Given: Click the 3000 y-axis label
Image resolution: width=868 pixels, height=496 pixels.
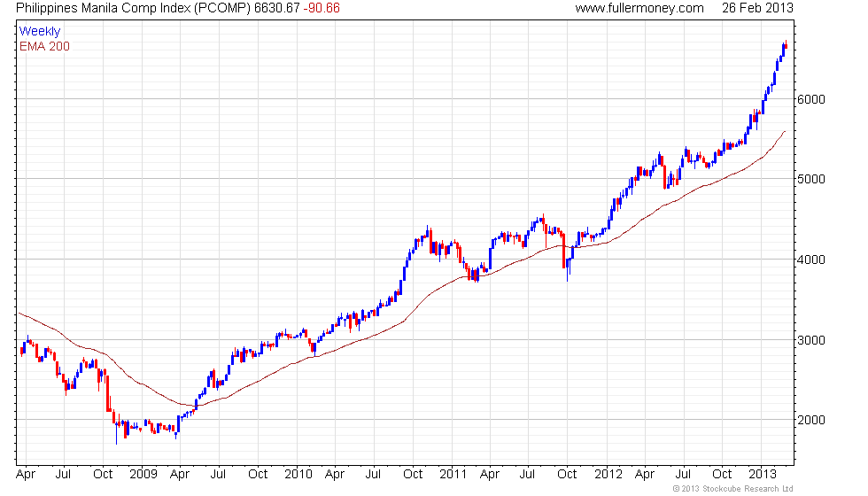Looking at the screenshot, I should [x=811, y=340].
